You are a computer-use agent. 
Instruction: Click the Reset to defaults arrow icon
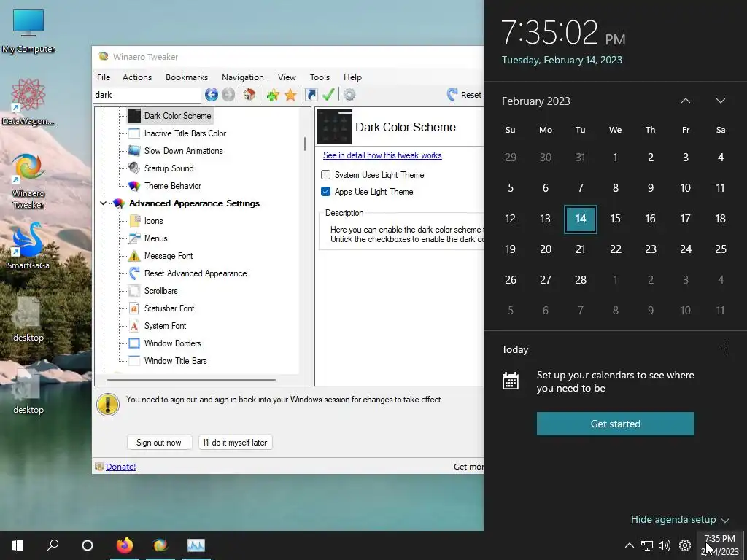[x=452, y=95]
